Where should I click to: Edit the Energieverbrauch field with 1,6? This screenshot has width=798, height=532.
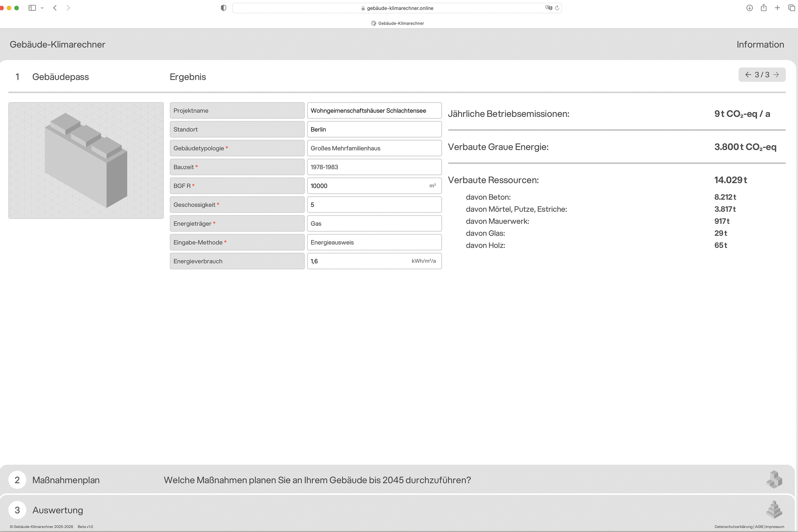point(374,261)
